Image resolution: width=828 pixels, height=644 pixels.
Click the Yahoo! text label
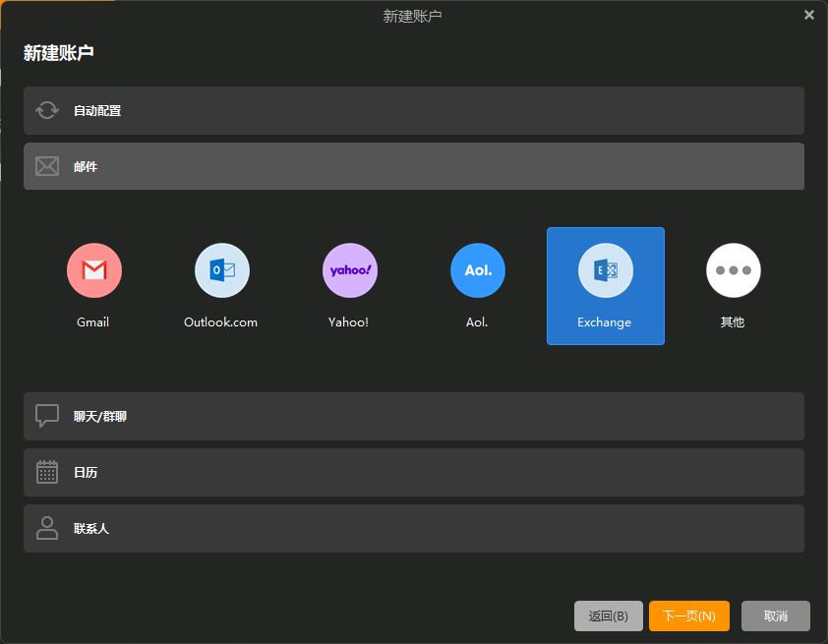(348, 322)
